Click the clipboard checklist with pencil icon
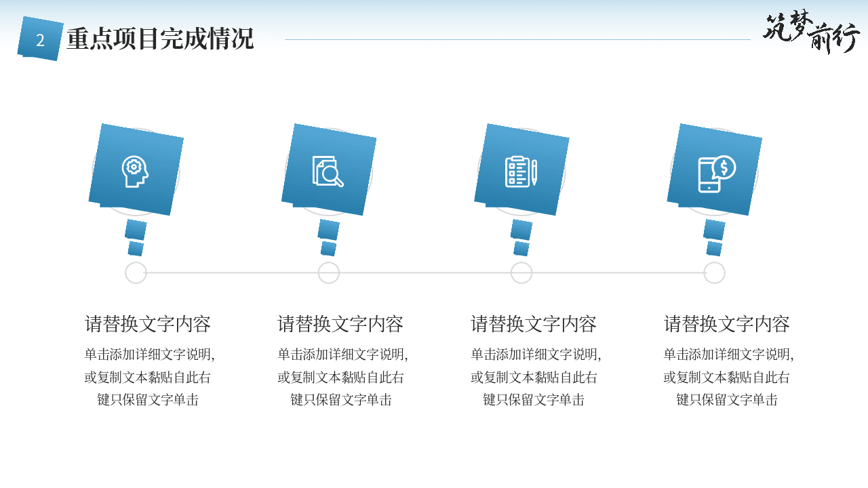This screenshot has height=488, width=868. coord(521,171)
